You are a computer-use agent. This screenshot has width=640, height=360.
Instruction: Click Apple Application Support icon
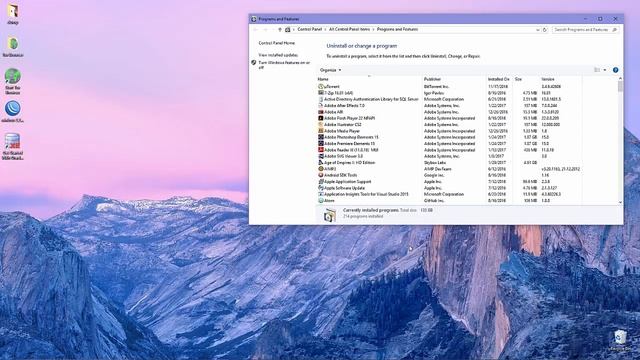[x=321, y=182]
